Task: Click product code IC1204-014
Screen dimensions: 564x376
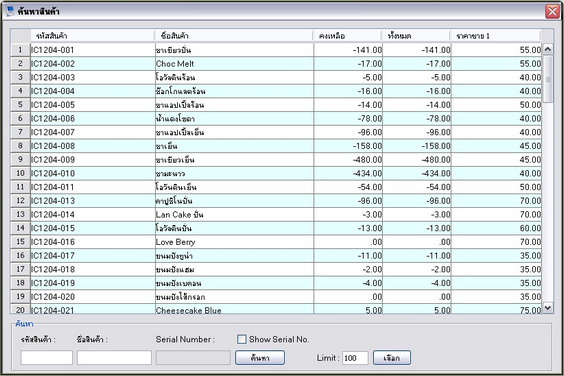Action: coord(53,214)
